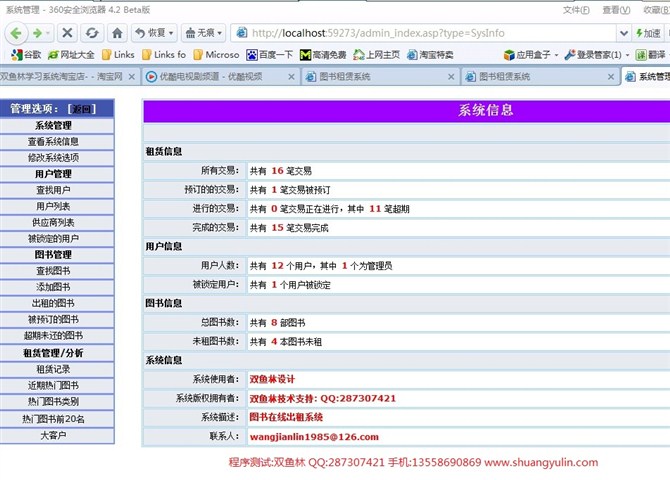Click the 返回 link in 管理选项 header
The height and width of the screenshot is (480, 670).
pyautogui.click(x=82, y=109)
